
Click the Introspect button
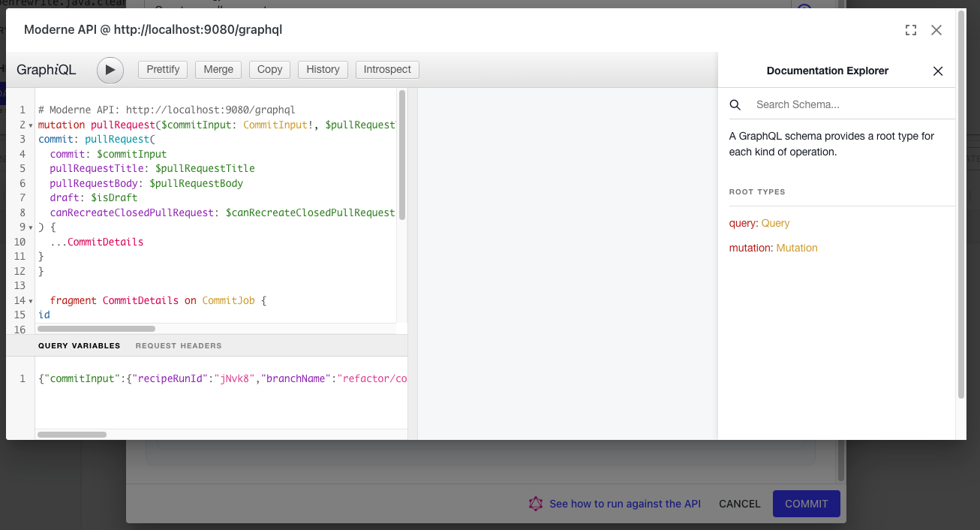tap(387, 69)
